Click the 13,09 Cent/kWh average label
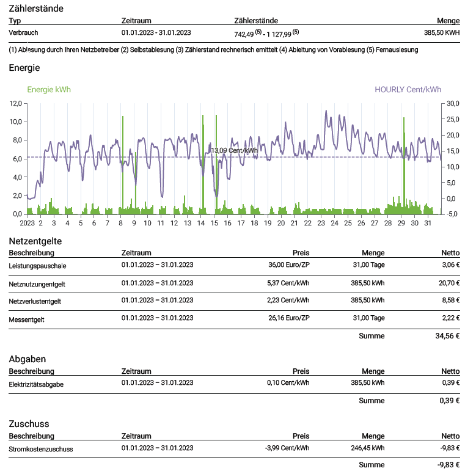Image resolution: width=476 pixels, height=474 pixels. (x=234, y=150)
